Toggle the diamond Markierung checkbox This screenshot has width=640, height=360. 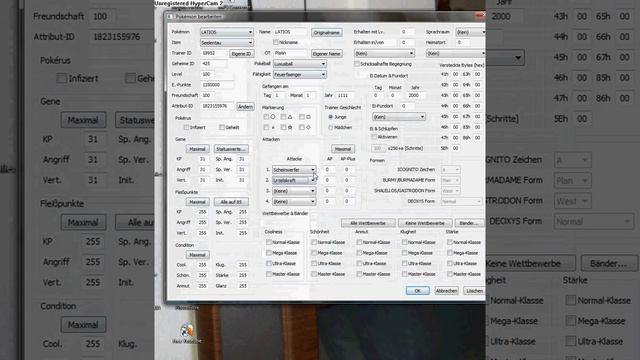(302, 127)
